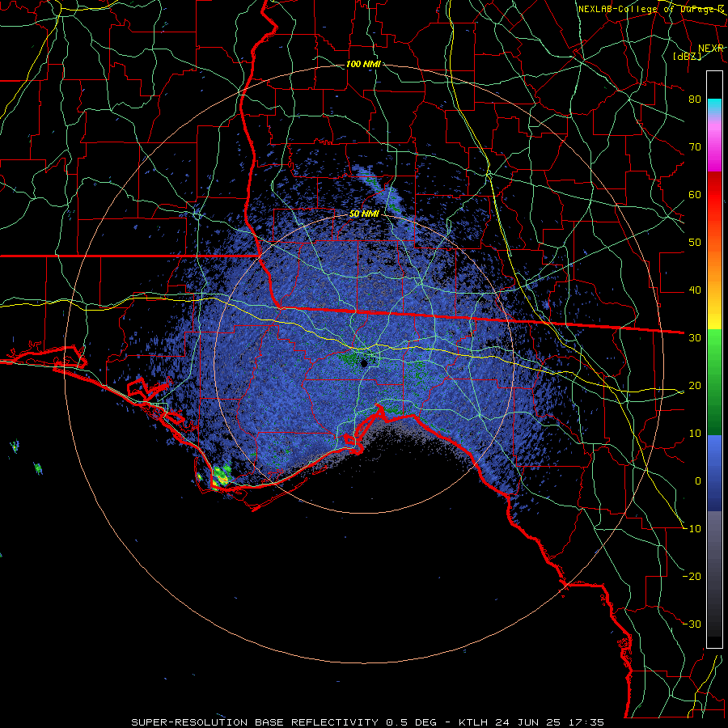
Task: Click the 70 value on the dBZ scale
Action: tap(695, 146)
